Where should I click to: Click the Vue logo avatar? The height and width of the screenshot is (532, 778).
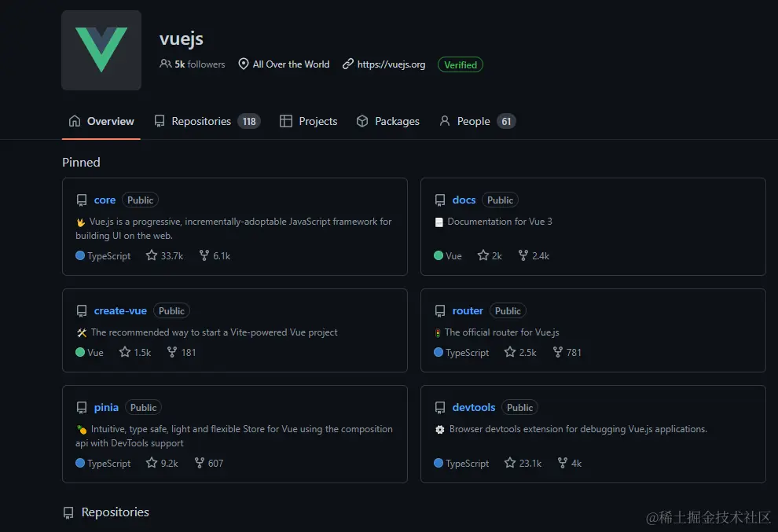[101, 50]
